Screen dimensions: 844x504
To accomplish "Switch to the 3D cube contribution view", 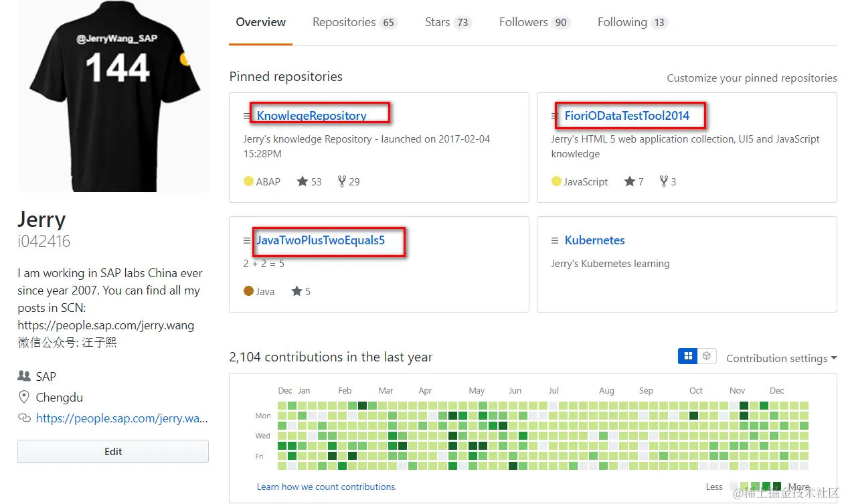I will coord(705,355).
